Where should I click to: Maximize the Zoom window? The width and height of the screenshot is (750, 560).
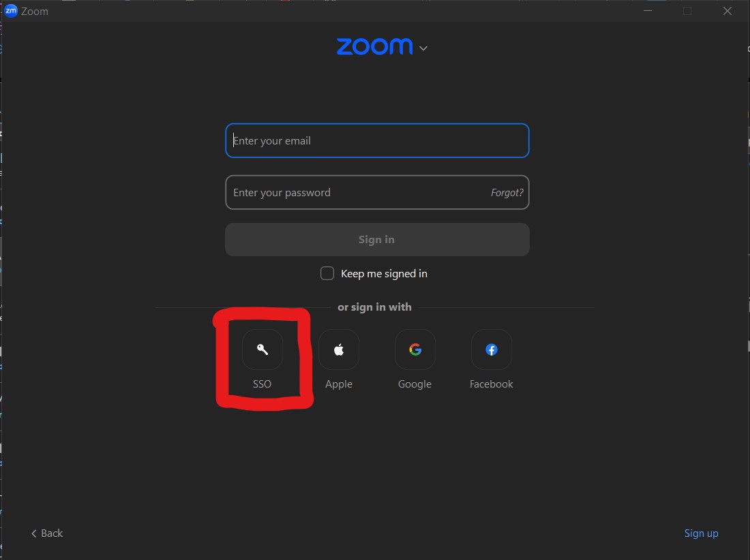tap(687, 11)
